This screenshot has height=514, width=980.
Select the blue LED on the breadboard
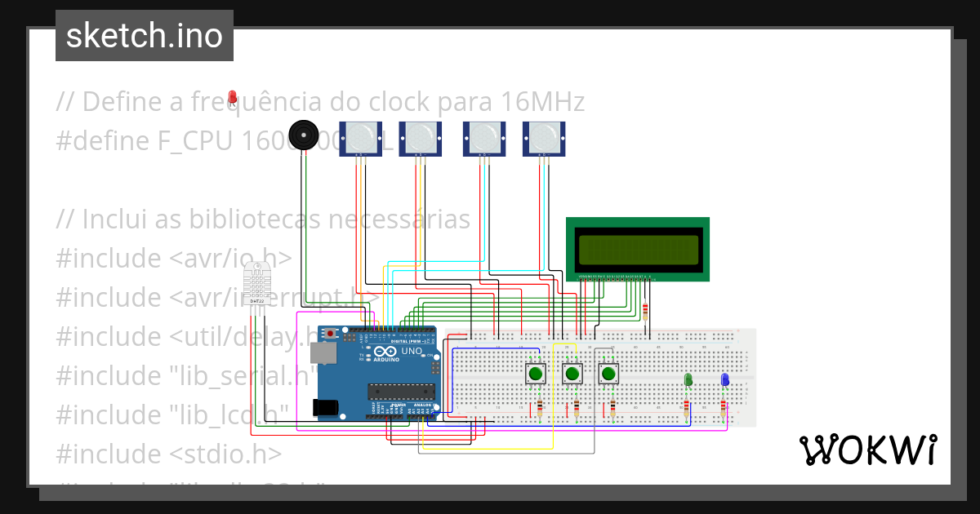pos(724,379)
